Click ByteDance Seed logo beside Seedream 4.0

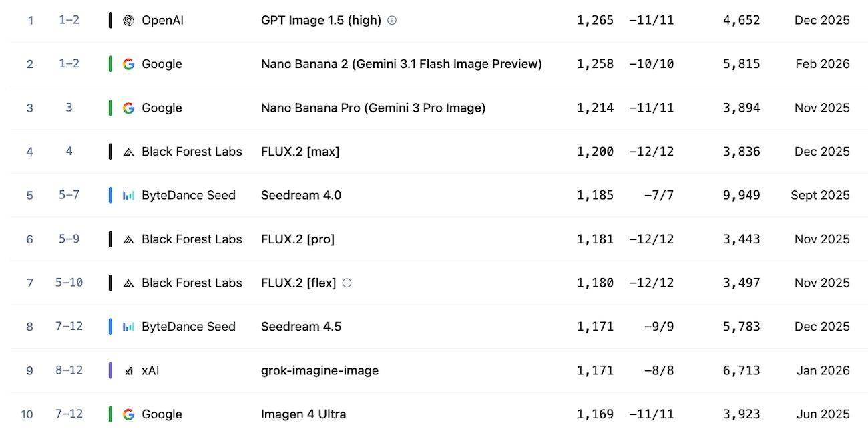click(128, 196)
